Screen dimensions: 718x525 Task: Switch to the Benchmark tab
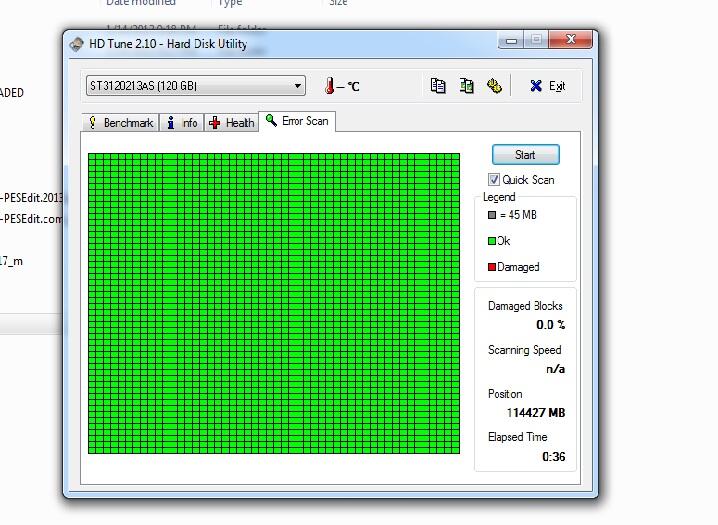pos(121,123)
